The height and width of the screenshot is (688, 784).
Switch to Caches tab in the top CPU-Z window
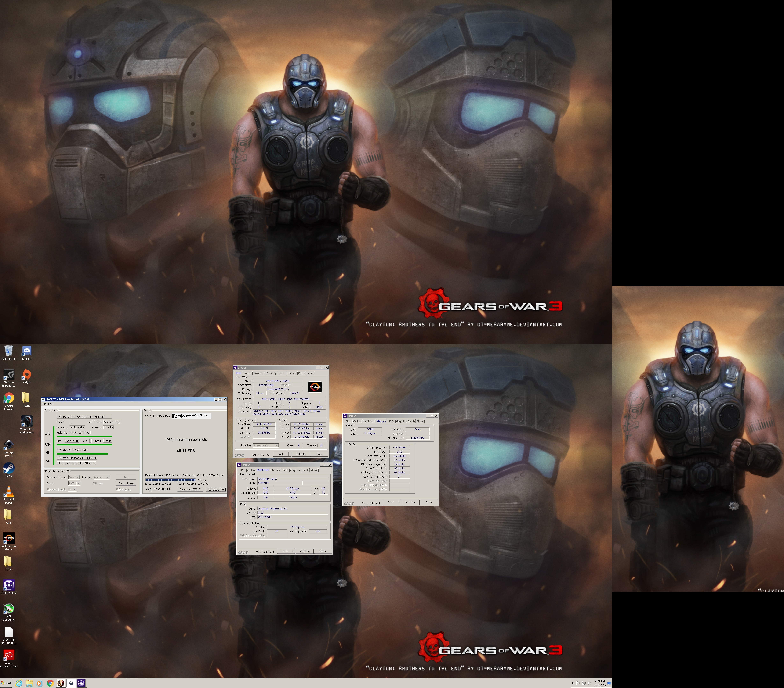(x=247, y=373)
